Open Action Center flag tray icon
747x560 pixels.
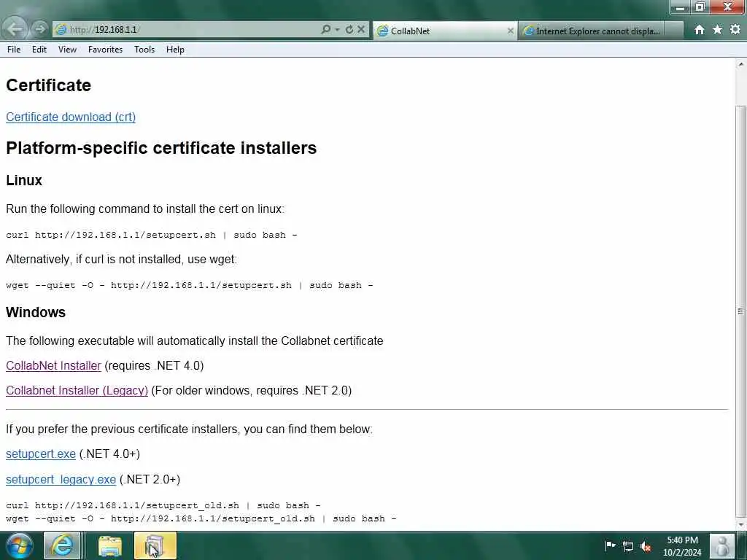click(x=610, y=545)
